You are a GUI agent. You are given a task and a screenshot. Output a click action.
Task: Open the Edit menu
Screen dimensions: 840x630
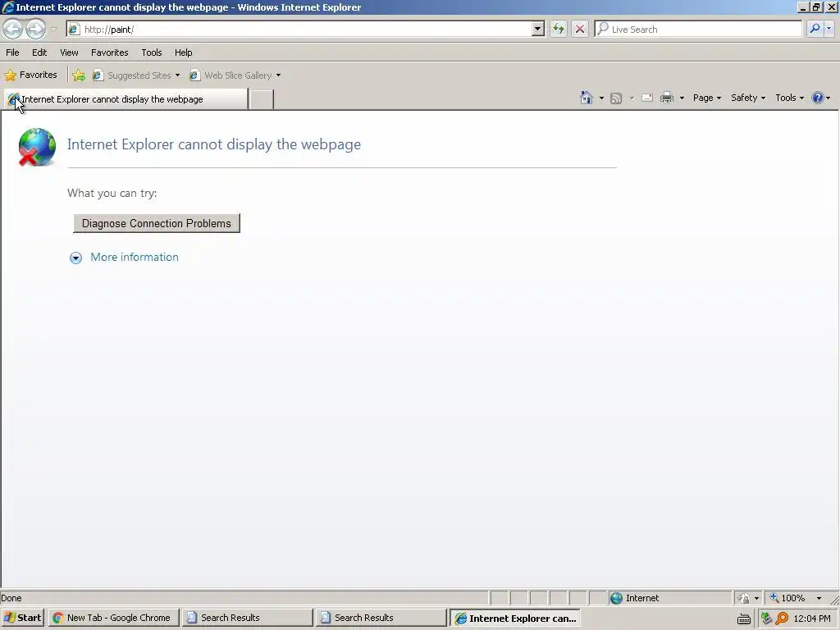(x=39, y=52)
